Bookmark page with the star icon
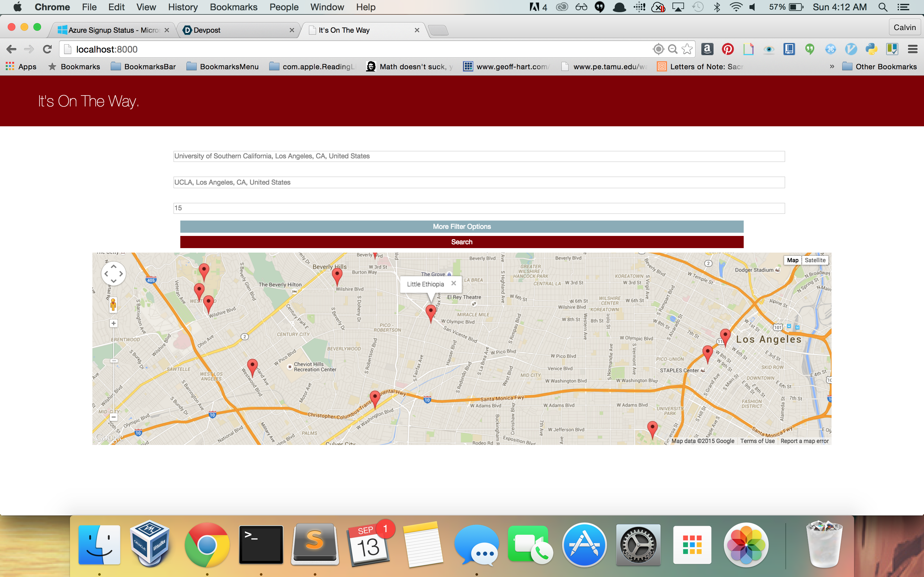 point(687,49)
